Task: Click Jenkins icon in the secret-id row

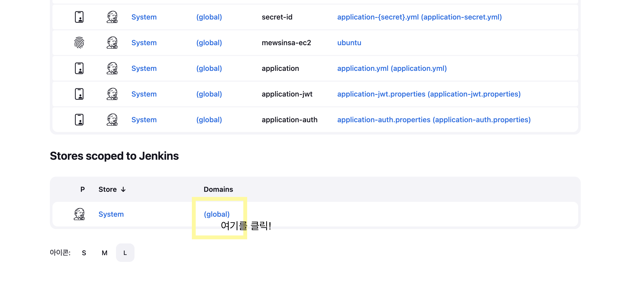Action: tap(112, 17)
